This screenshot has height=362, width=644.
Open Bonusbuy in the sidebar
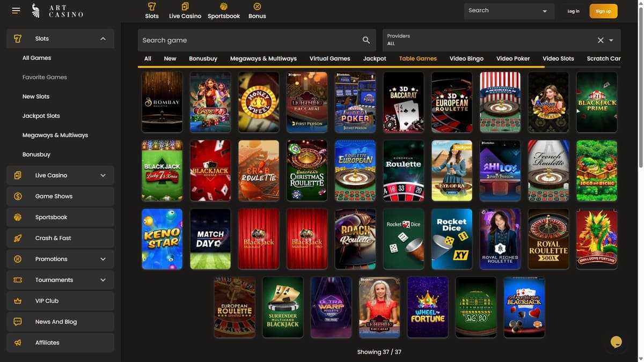point(36,154)
